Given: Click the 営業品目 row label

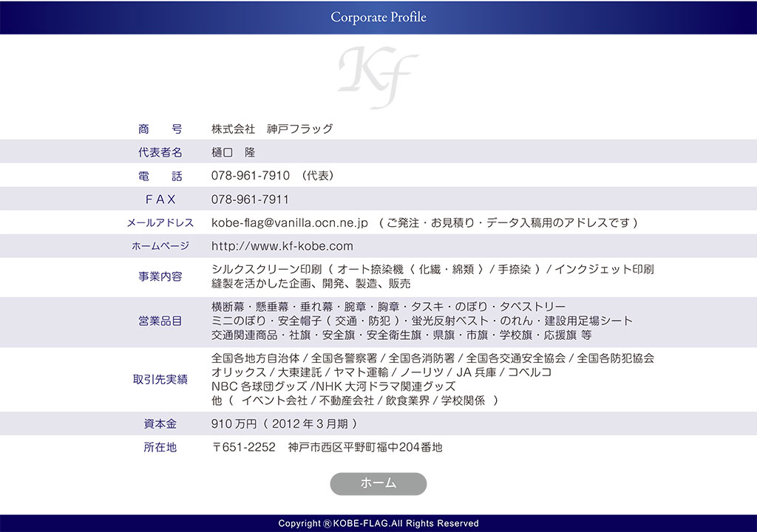Looking at the screenshot, I should point(160,321).
